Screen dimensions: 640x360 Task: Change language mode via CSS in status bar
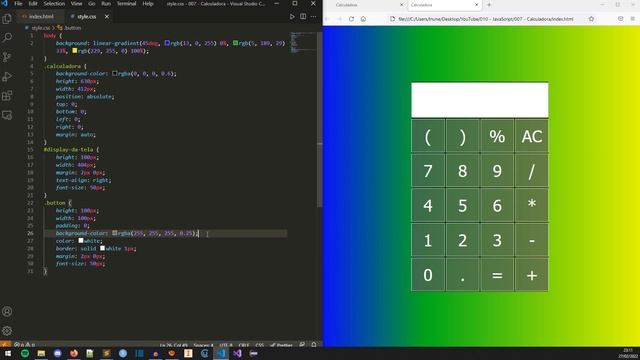[260, 345]
